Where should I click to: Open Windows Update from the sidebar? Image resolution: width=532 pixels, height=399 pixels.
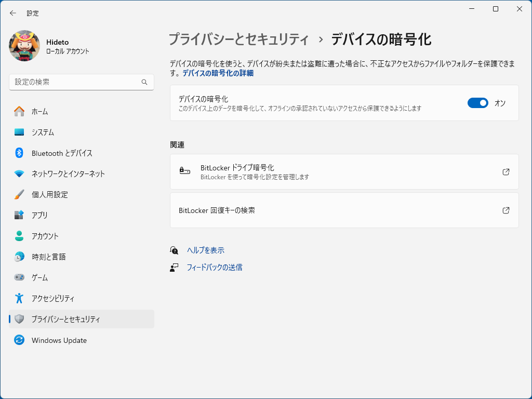tap(59, 340)
